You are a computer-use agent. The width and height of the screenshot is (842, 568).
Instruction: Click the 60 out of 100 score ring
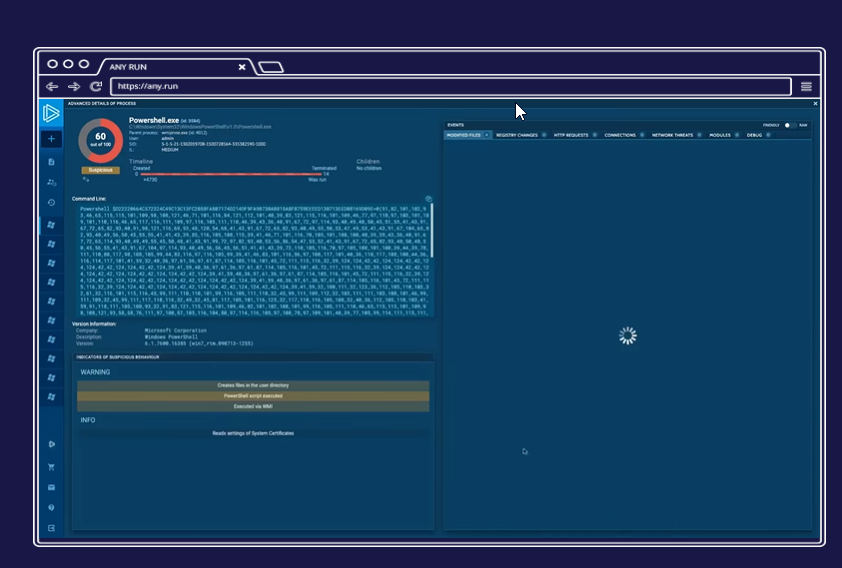[x=100, y=141]
